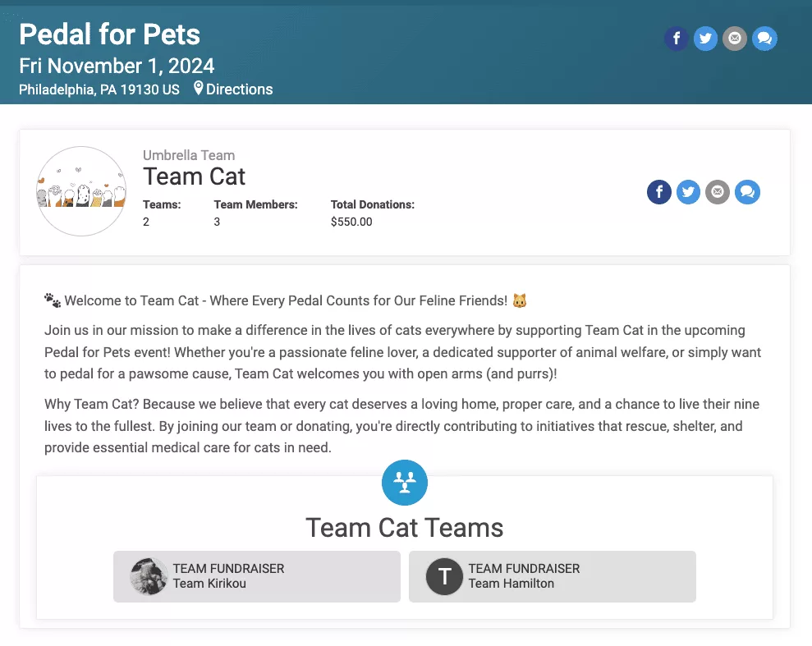This screenshot has height=646, width=812.
Task: Open Team Kirikou fundraiser card
Action: tap(257, 576)
